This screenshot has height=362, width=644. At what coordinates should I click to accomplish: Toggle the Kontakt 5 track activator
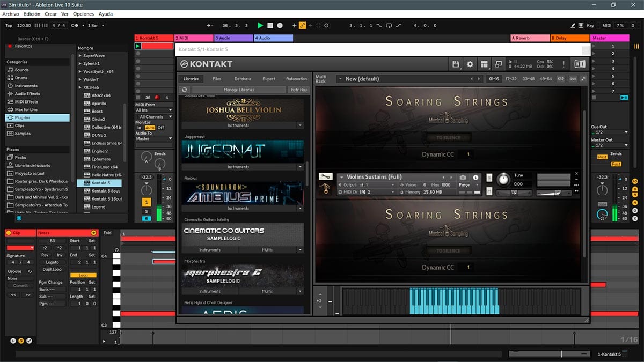point(147,202)
